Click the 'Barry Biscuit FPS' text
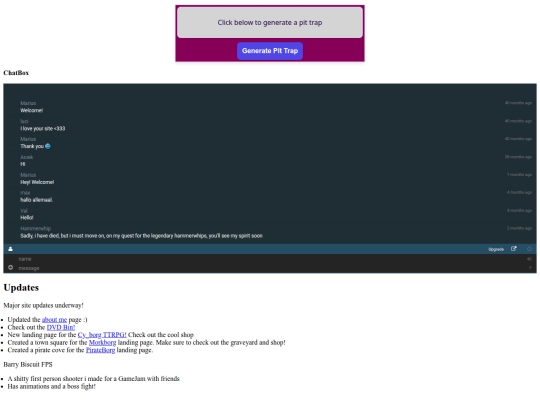This screenshot has width=540, height=405. [28, 364]
